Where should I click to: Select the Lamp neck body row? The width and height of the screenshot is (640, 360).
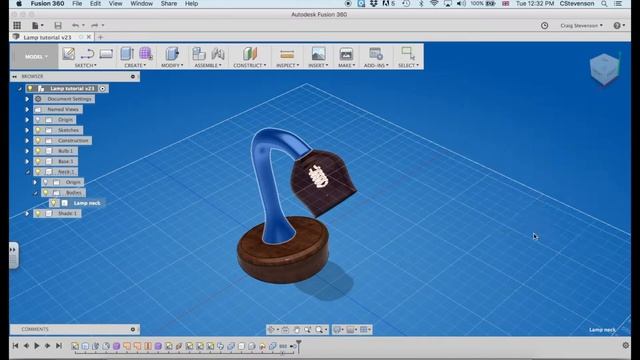coord(77,203)
